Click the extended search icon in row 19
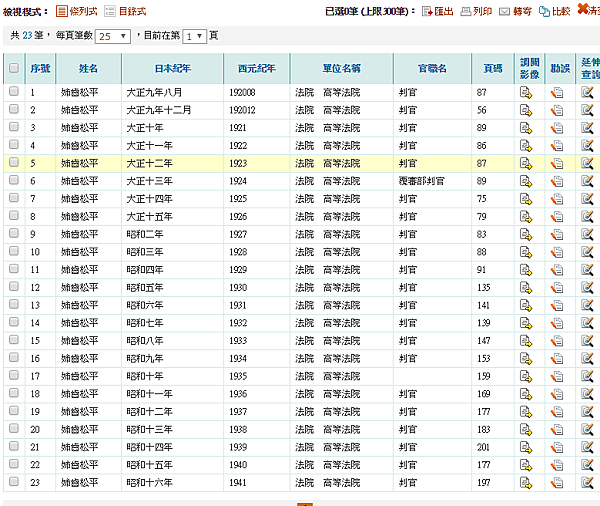 (x=587, y=411)
